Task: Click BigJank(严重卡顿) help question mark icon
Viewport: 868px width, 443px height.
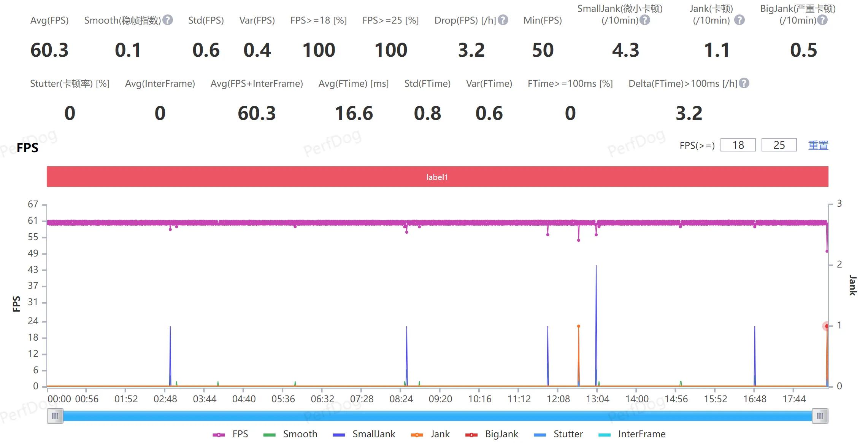Action: [x=822, y=20]
